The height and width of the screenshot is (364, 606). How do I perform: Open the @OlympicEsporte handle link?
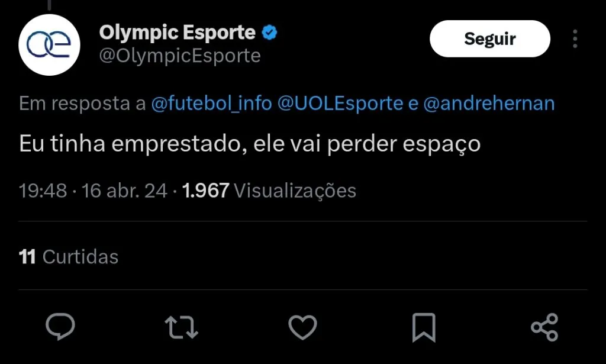click(180, 56)
